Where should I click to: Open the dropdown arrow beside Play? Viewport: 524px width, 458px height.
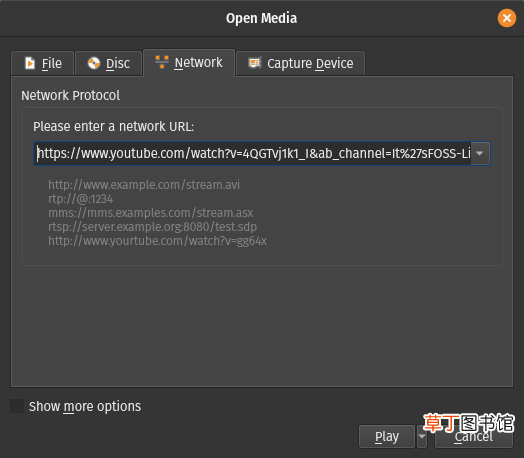[422, 436]
